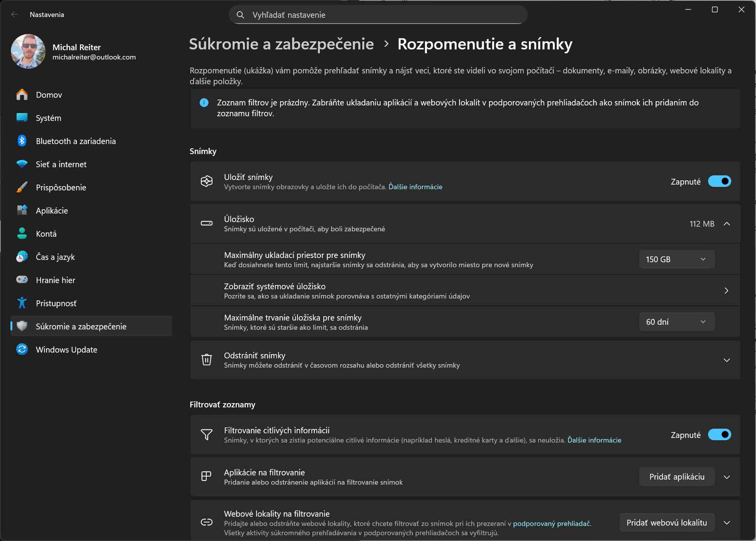Open the 60 dní duration dropdown
The image size is (756, 541).
[676, 322]
